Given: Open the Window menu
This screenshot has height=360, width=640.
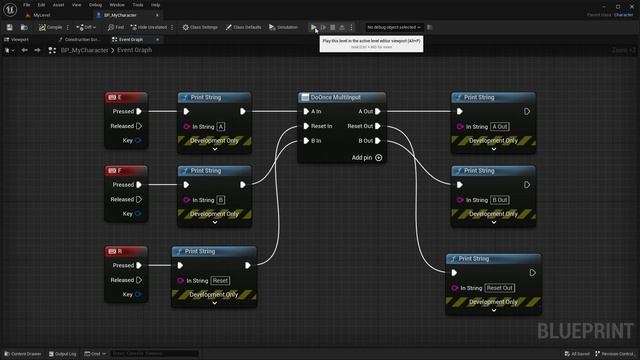Looking at the screenshot, I should pyautogui.click(x=117, y=5).
